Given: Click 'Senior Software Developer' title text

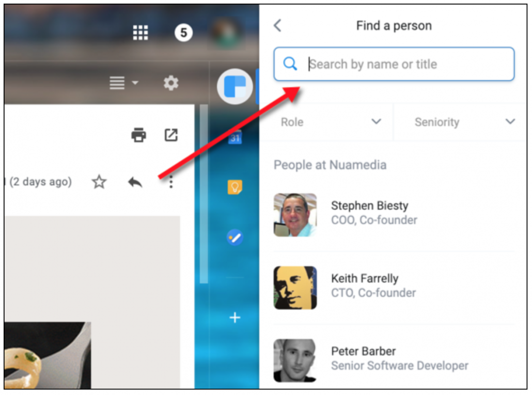Looking at the screenshot, I should (x=400, y=366).
